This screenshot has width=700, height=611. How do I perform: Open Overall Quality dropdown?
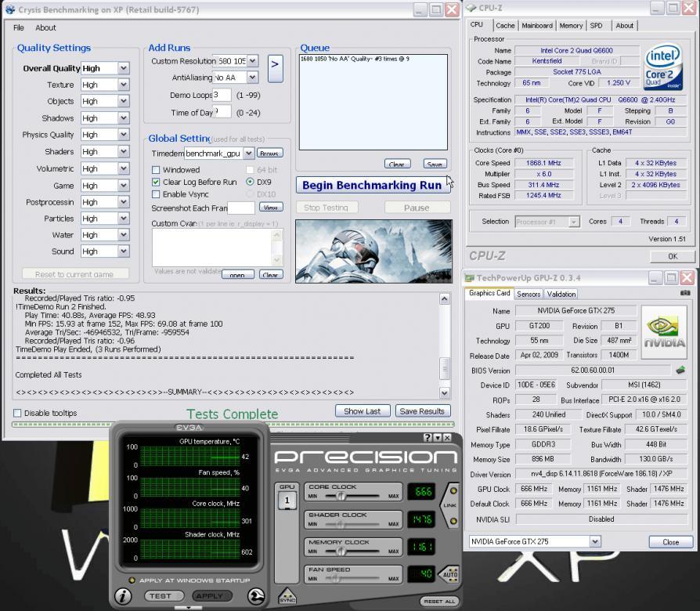[x=124, y=68]
